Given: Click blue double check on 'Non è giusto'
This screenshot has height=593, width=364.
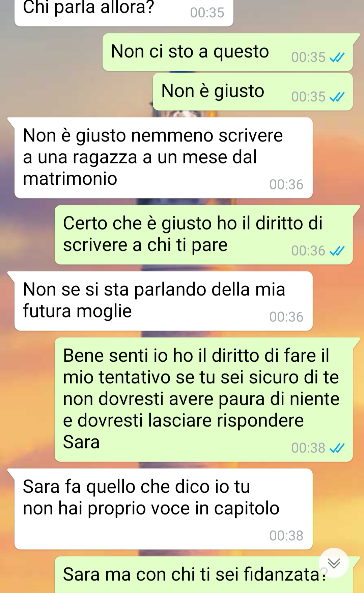Looking at the screenshot, I should (x=337, y=97).
